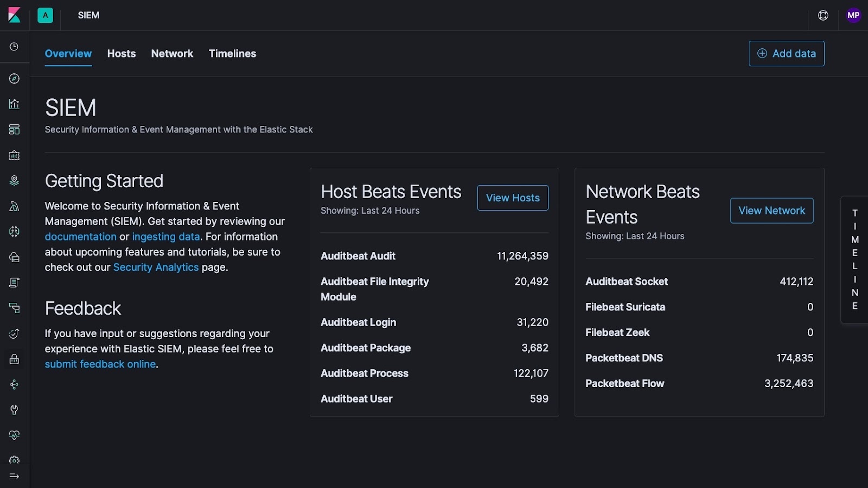
Task: Click the Add data button
Action: coord(786,54)
